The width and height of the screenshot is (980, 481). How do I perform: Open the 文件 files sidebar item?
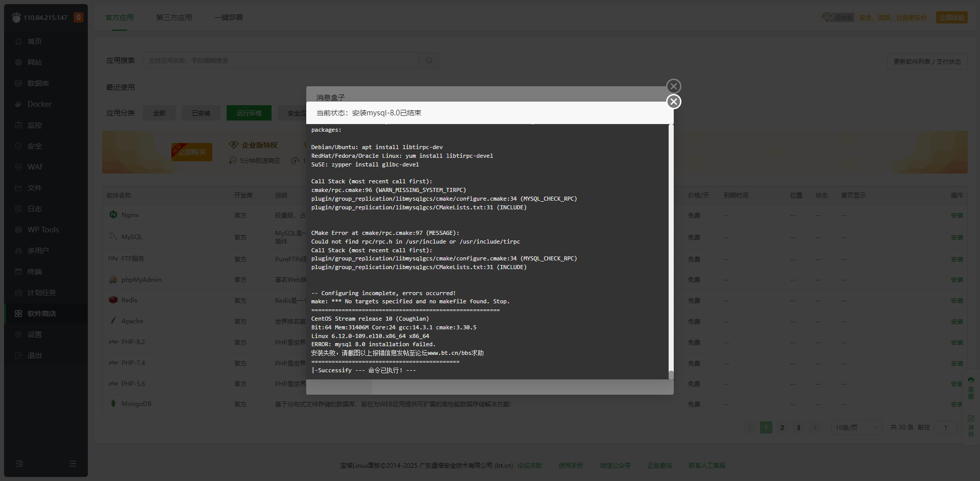tap(46, 188)
